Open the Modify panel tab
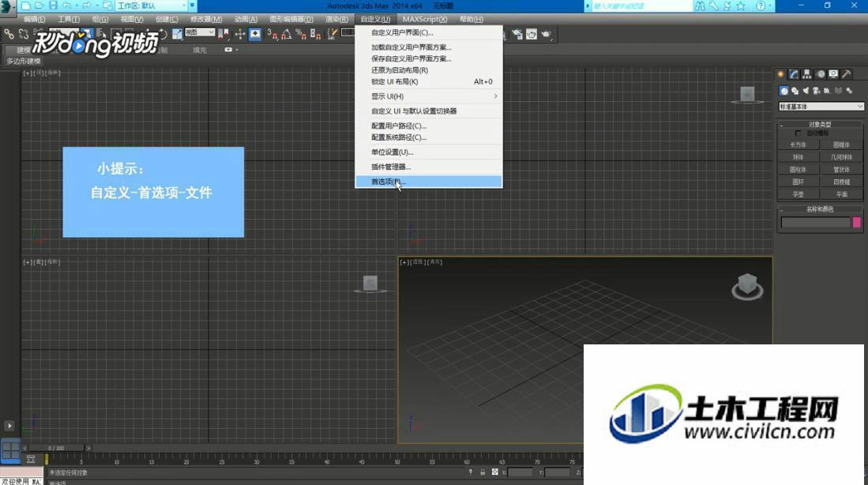Screen dimensions: 868x485 (794, 74)
